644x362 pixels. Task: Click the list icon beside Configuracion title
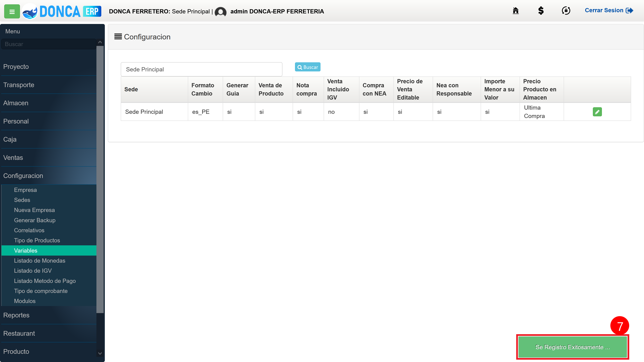[118, 37]
